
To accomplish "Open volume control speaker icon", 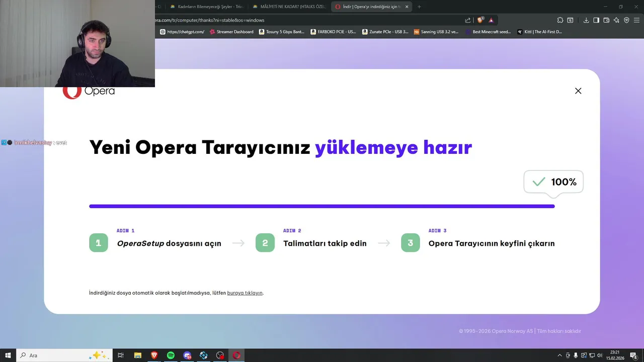I will click(599, 355).
